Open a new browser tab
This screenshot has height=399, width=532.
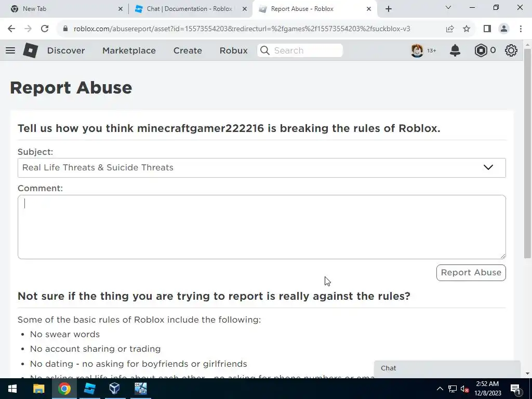pyautogui.click(x=389, y=9)
